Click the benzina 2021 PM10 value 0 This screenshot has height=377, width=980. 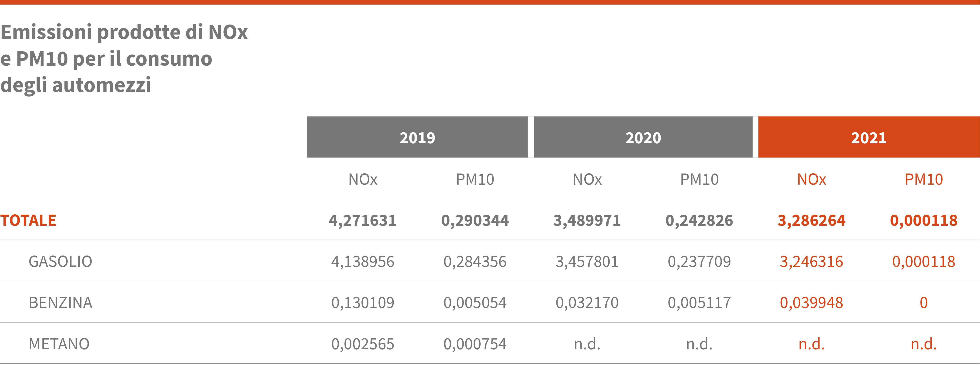924,303
